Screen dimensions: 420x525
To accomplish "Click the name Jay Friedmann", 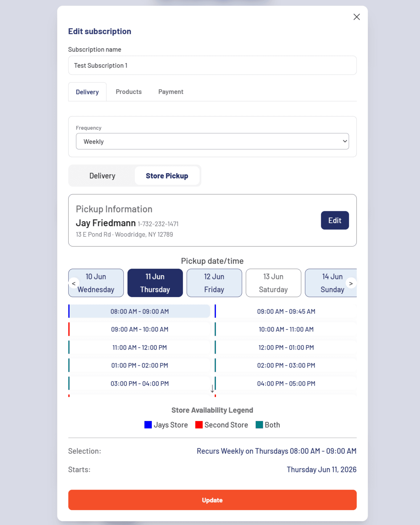I will 106,223.
